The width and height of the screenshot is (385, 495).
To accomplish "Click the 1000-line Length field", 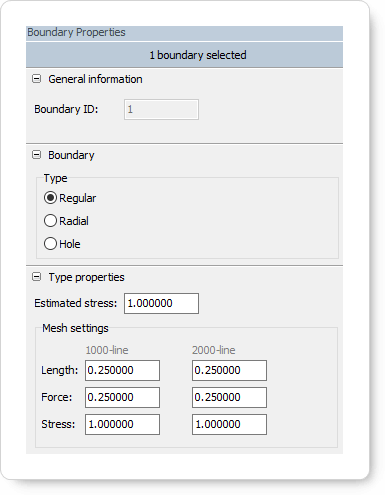I will point(122,370).
